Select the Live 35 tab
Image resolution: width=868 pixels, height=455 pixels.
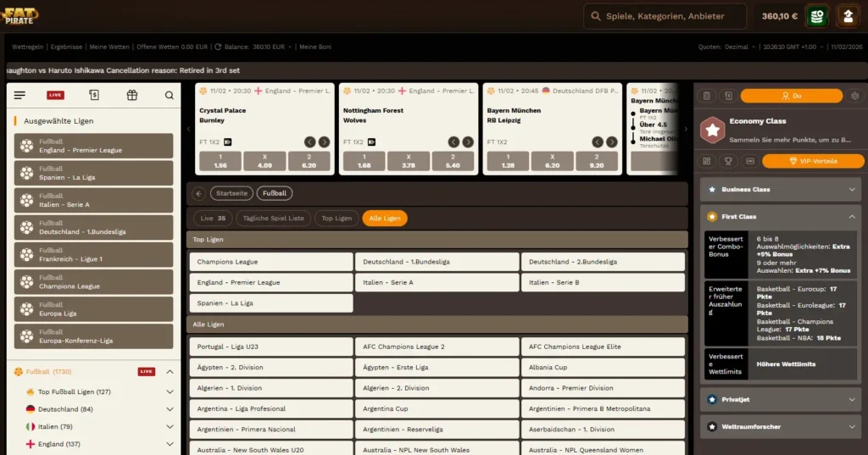pos(213,218)
